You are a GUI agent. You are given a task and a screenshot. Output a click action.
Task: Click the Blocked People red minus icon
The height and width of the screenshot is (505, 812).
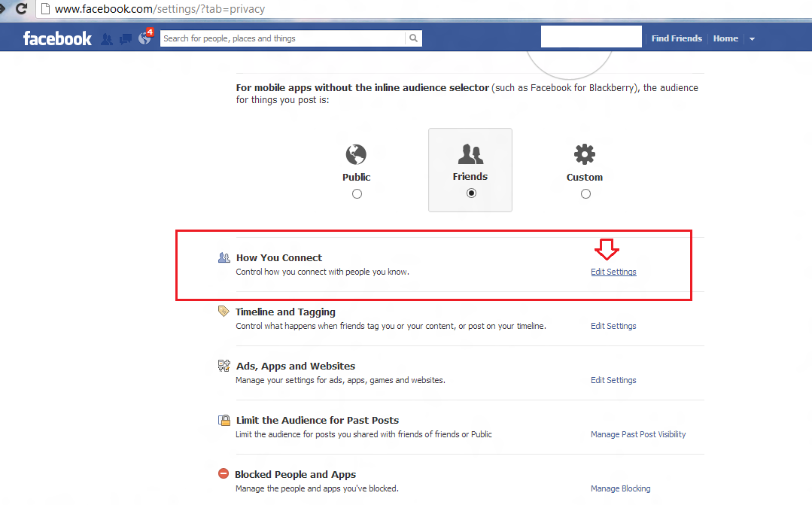(224, 473)
